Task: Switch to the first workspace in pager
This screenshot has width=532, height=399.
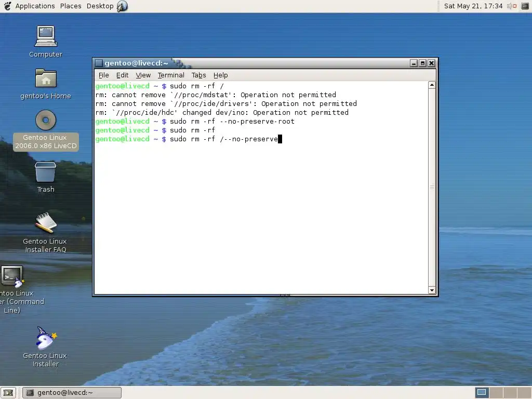Action: point(482,393)
